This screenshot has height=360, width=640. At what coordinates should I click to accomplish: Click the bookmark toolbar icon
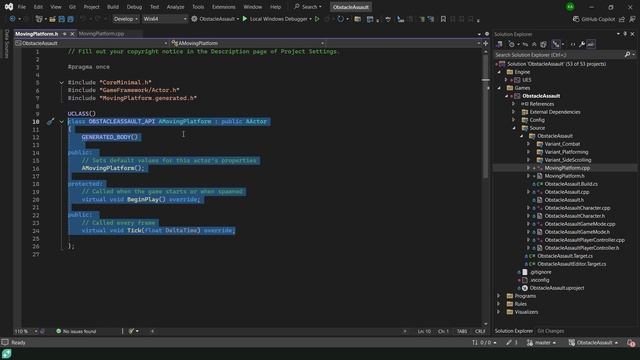click(443, 19)
